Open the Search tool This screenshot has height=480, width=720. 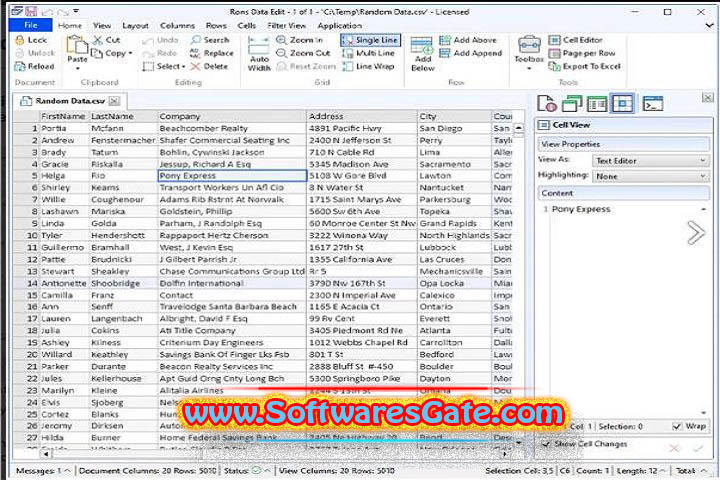(210, 40)
